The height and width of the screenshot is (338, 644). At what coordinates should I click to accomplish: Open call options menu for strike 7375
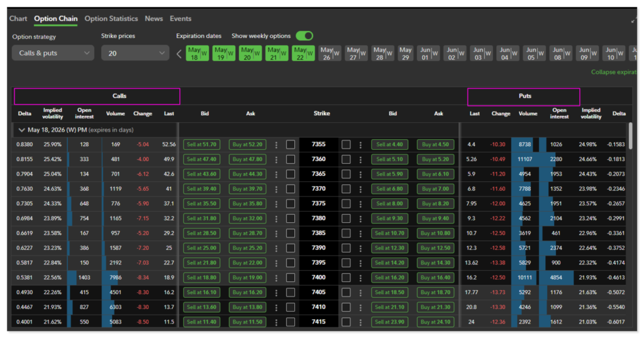click(277, 204)
